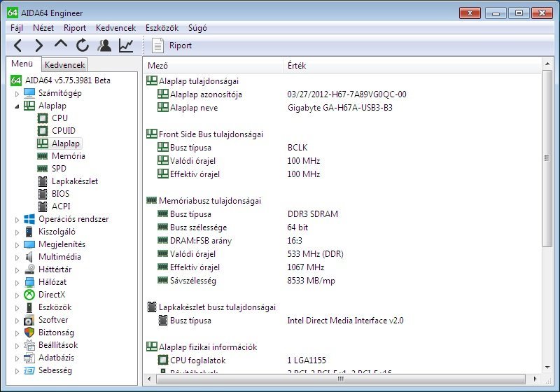Expand the Beállítások node arrow
The image size is (560, 392).
[x=17, y=346]
